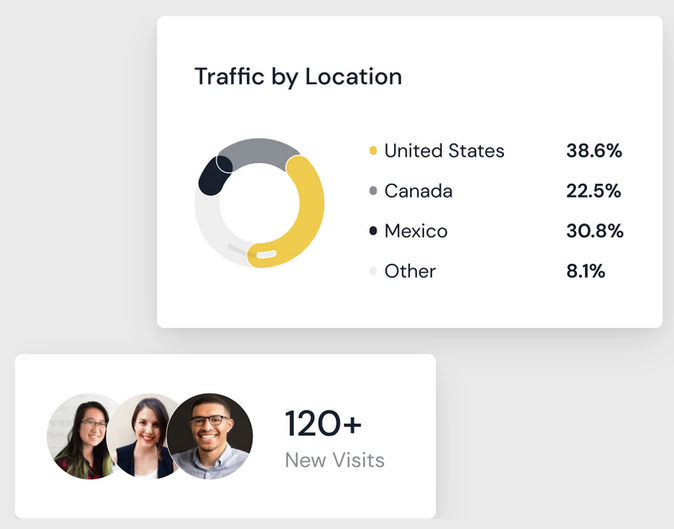This screenshot has height=529, width=674.
Task: Click the 8.1% value
Action: tap(585, 271)
